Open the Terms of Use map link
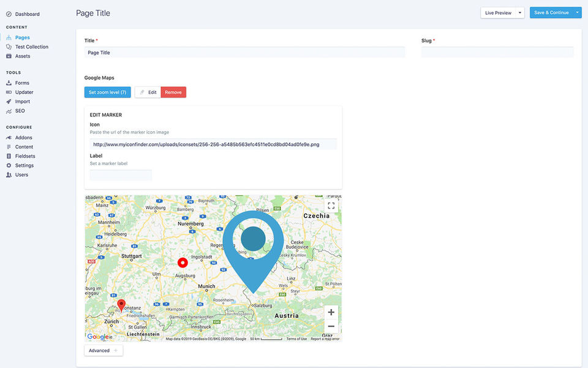This screenshot has width=588, height=368. coord(296,339)
